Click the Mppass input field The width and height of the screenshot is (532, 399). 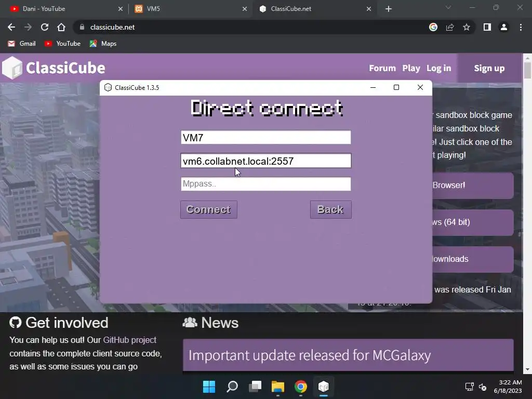point(266,184)
